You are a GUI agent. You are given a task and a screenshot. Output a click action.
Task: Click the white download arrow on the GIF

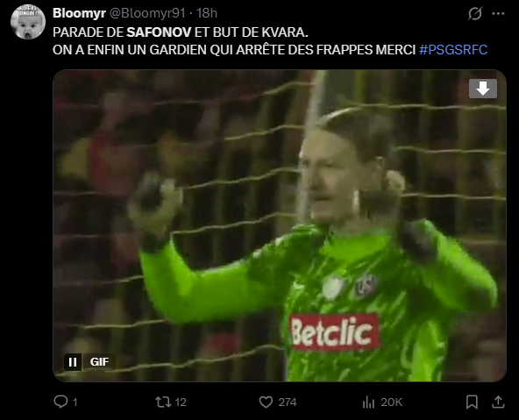pyautogui.click(x=483, y=89)
